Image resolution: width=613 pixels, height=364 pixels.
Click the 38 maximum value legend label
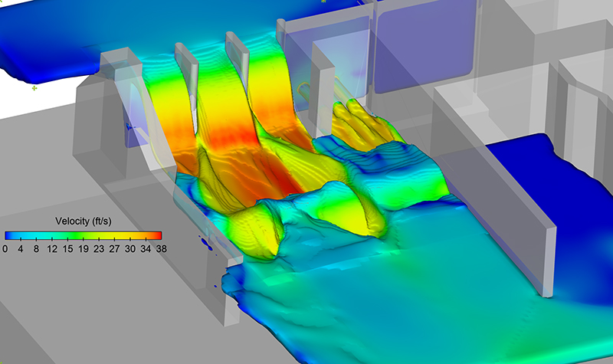point(161,248)
